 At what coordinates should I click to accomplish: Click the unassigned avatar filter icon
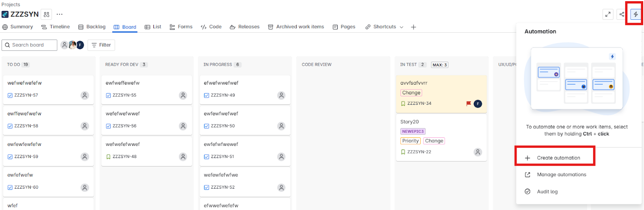64,45
